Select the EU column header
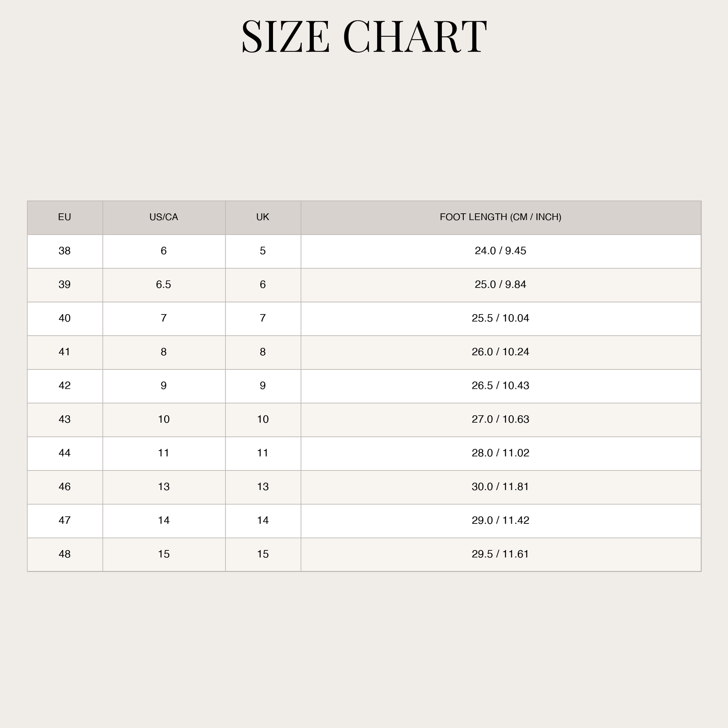Screen dimensions: 728x728 tap(65, 217)
